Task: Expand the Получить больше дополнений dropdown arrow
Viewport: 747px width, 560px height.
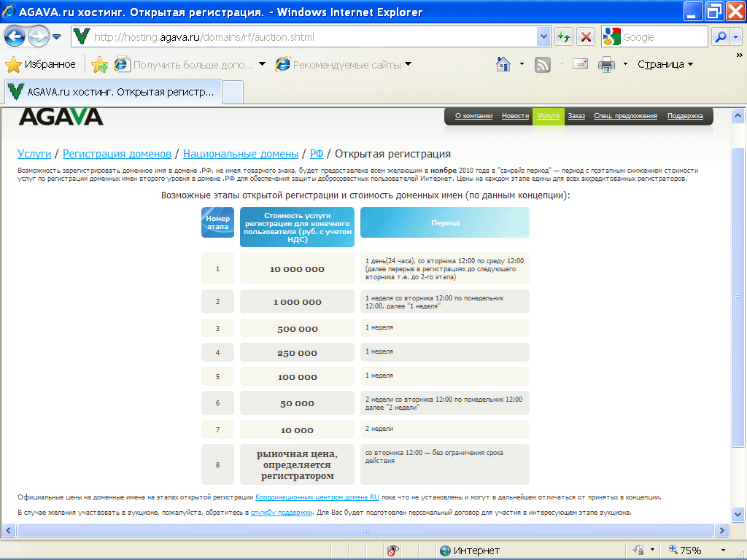Action: [x=262, y=64]
